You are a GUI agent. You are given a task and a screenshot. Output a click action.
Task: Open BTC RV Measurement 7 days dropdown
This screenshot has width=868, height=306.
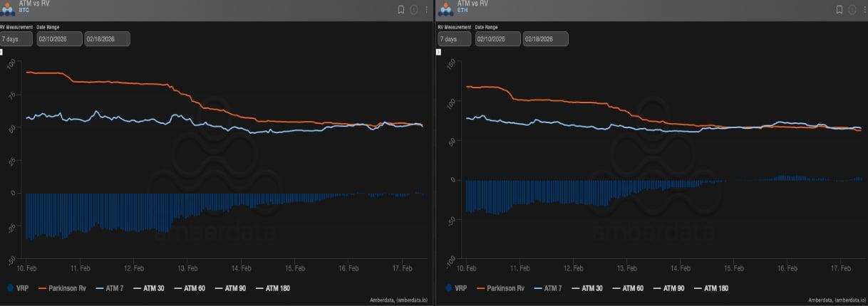tap(16, 39)
